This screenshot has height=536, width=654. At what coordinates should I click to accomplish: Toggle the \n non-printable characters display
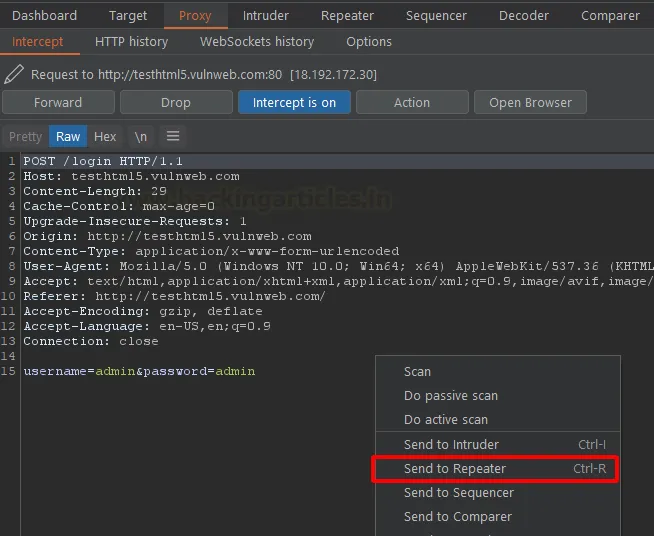tap(141, 137)
